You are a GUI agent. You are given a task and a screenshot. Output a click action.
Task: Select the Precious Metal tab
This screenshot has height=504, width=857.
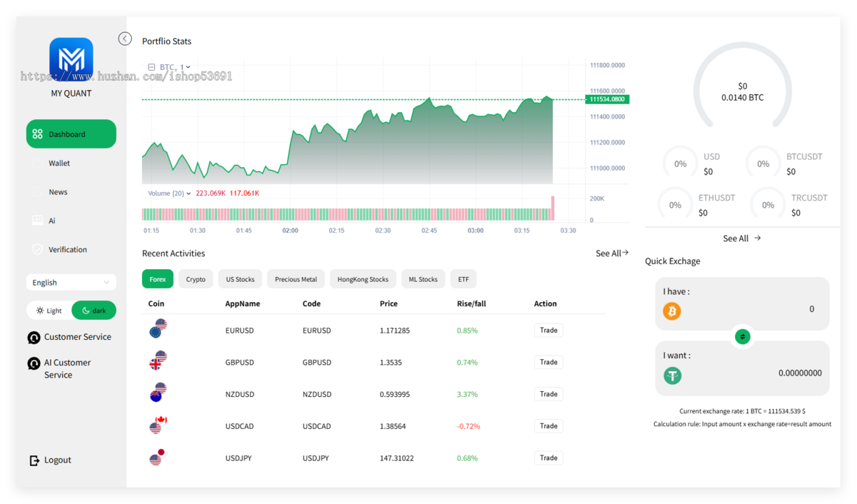296,279
